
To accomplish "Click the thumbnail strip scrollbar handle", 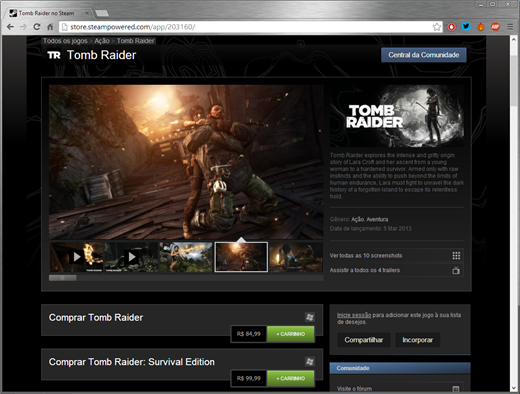I will 63,278.
